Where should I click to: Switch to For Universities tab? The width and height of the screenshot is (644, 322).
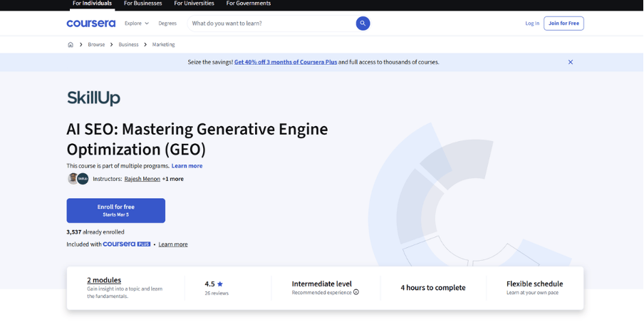(x=194, y=4)
